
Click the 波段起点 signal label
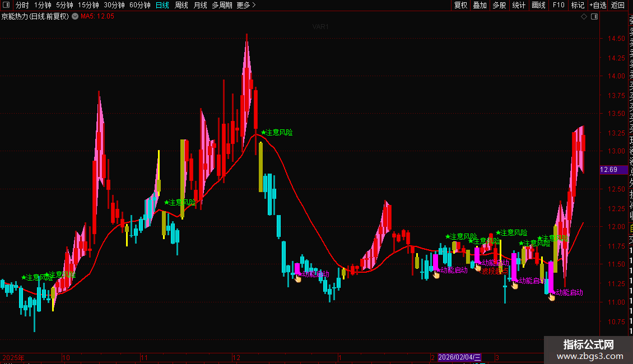click(495, 271)
